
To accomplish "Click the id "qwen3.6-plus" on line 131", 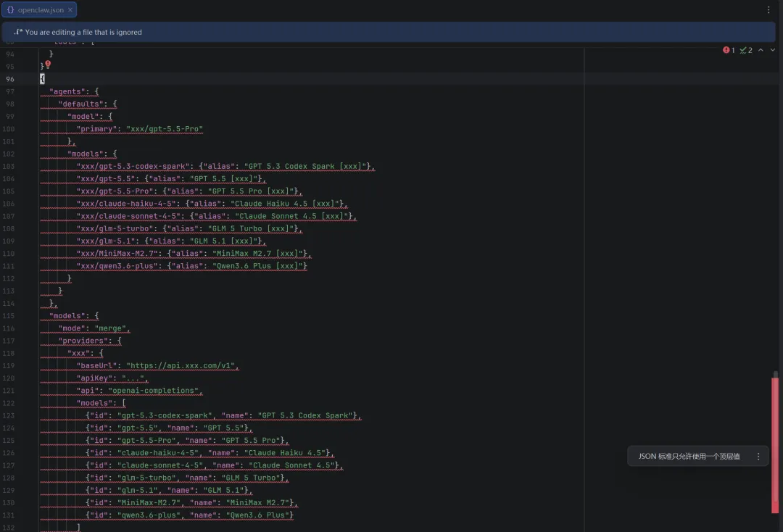I will click(149, 515).
